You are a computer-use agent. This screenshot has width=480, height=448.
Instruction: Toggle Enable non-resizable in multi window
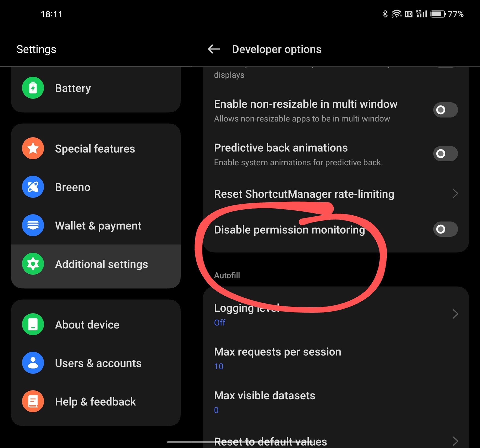tap(445, 110)
